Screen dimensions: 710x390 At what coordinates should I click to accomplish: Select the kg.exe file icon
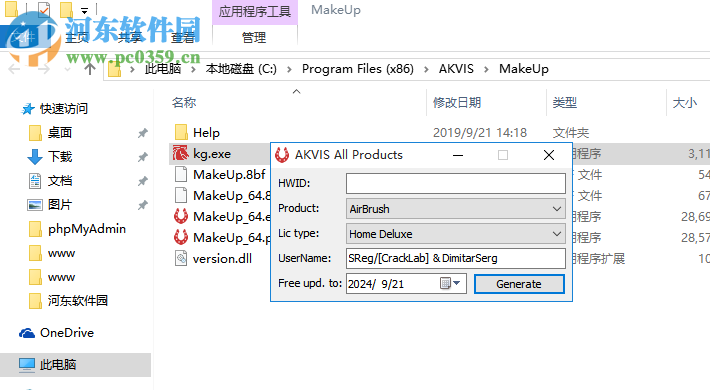point(180,154)
